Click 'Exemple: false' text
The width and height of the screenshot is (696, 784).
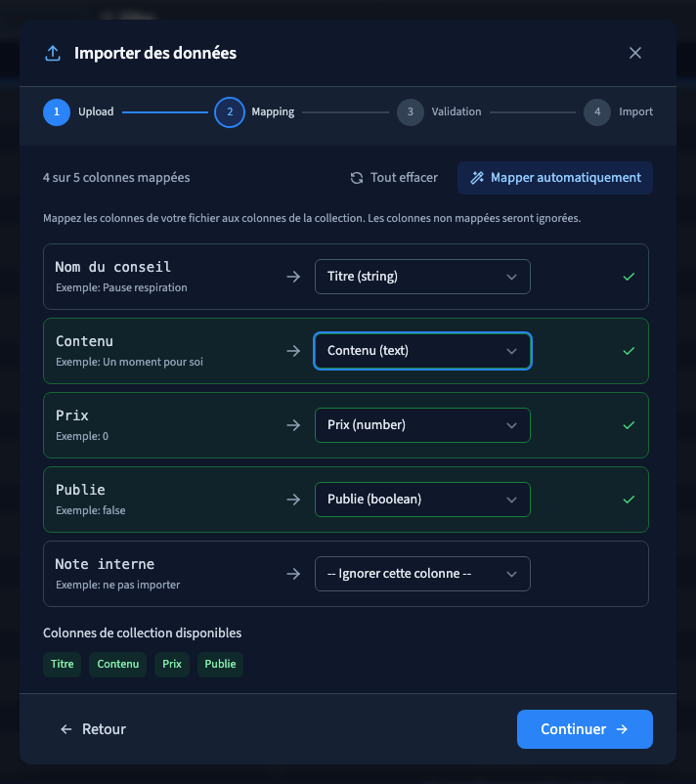pos(91,510)
